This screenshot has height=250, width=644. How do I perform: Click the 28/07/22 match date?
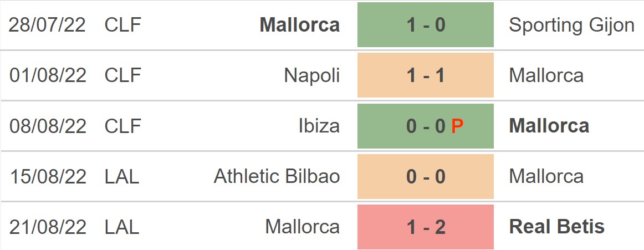click(48, 25)
